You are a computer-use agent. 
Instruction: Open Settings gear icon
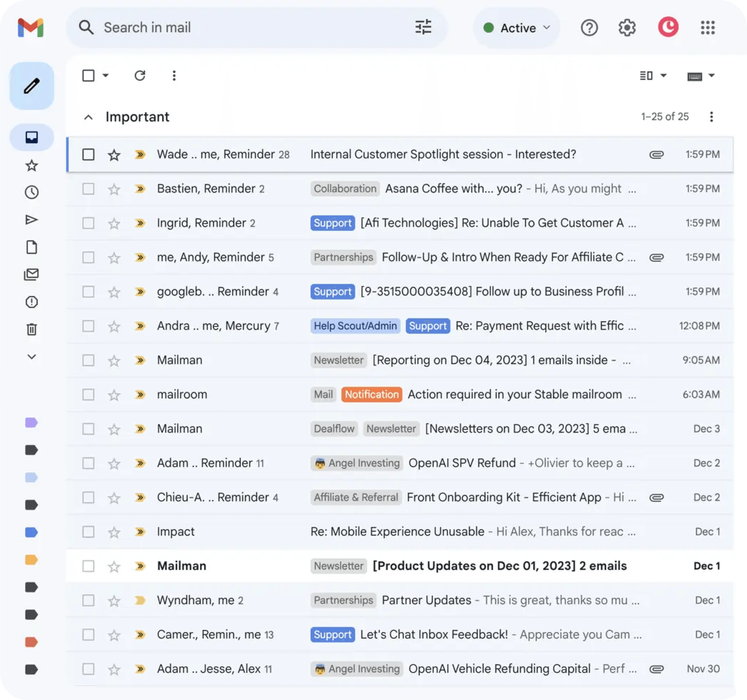[627, 28]
